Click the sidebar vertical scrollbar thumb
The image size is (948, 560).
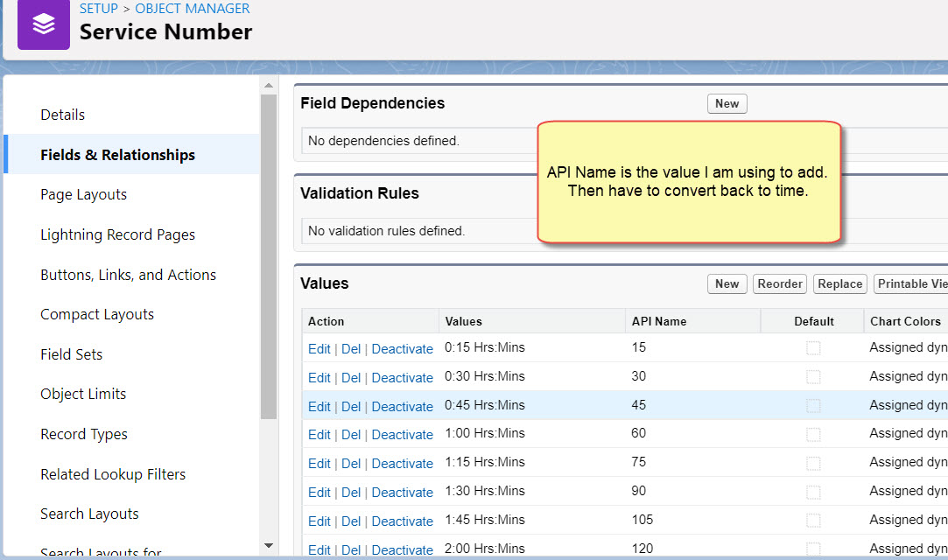click(x=269, y=262)
